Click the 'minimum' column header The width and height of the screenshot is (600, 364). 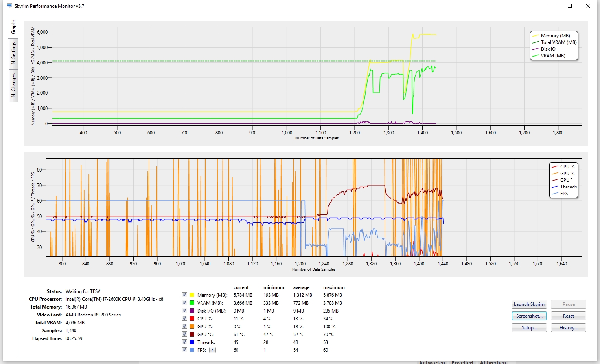[x=274, y=287]
